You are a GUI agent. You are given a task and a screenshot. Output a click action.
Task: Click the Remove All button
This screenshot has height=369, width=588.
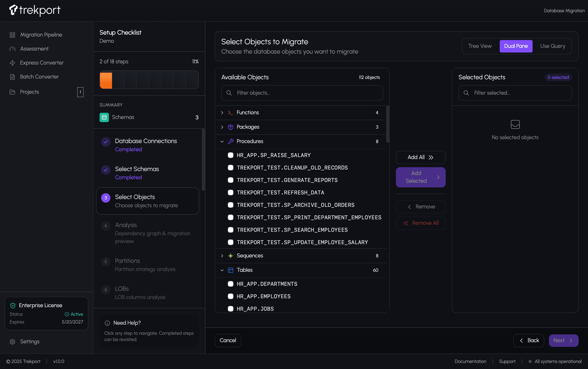pos(421,223)
